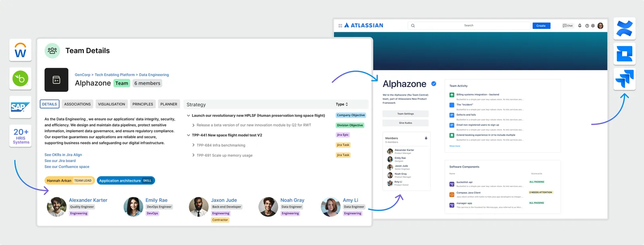
Task: Click the blue icon beside The "incident"
Action: pos(452,105)
